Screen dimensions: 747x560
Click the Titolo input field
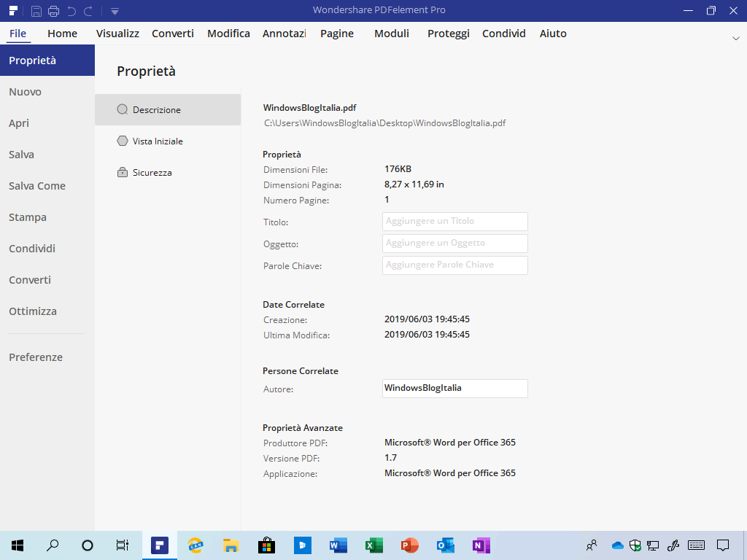tap(455, 222)
